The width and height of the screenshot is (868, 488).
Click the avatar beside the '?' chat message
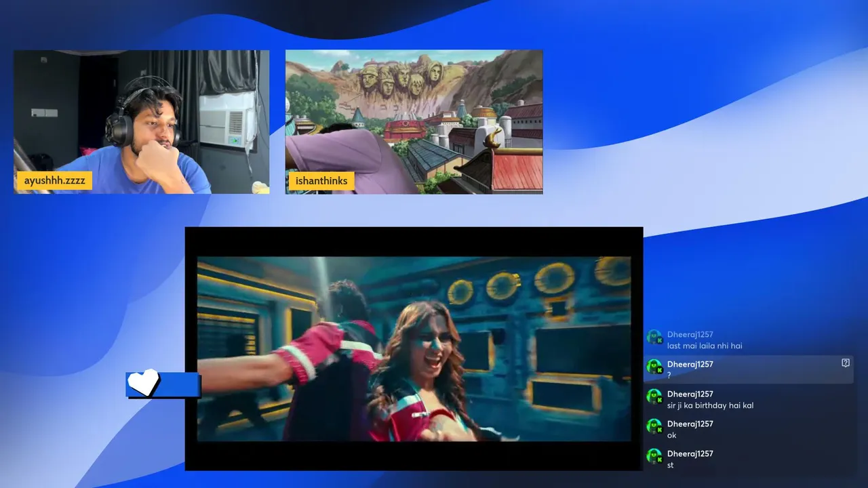[654, 367]
